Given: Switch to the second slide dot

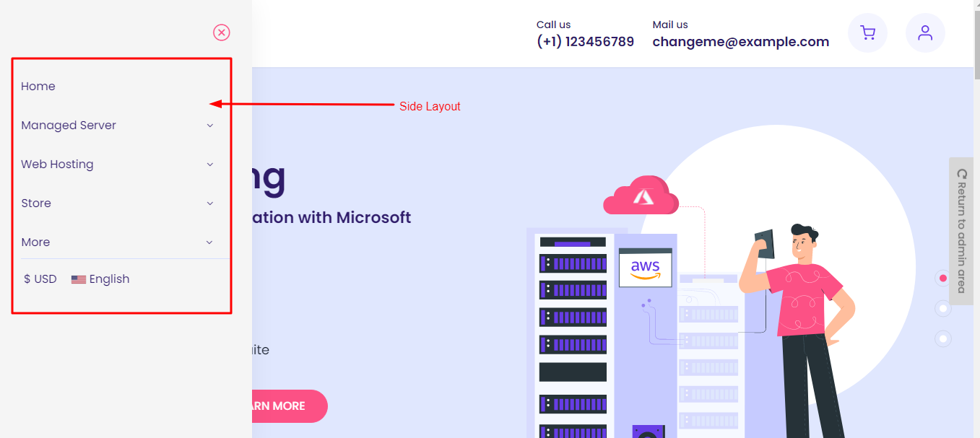Looking at the screenshot, I should click(x=942, y=308).
